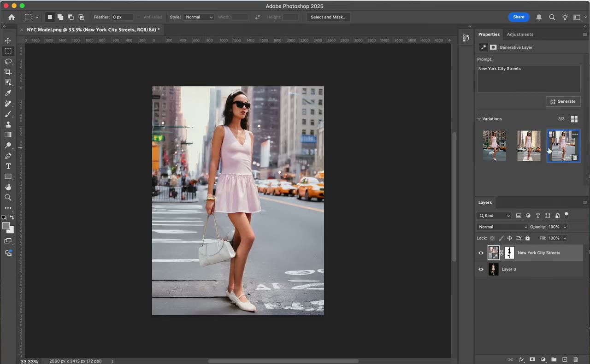Toggle lock all padlock icon
This screenshot has height=364, width=590.
527,238
